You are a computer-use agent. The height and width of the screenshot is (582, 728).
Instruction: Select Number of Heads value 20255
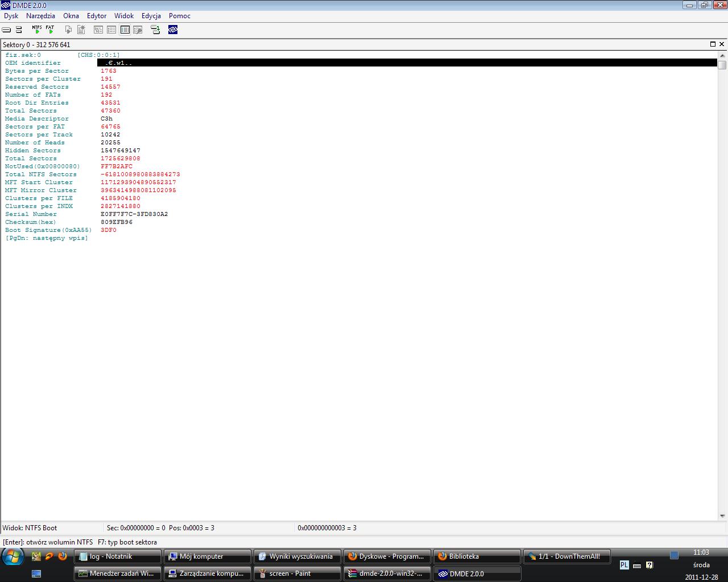coord(110,143)
